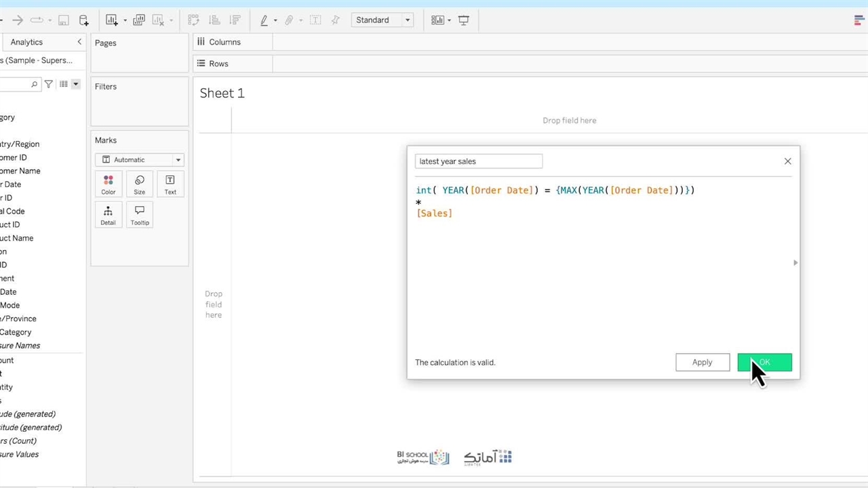Click the New Worksheet toolbar icon

(x=112, y=20)
